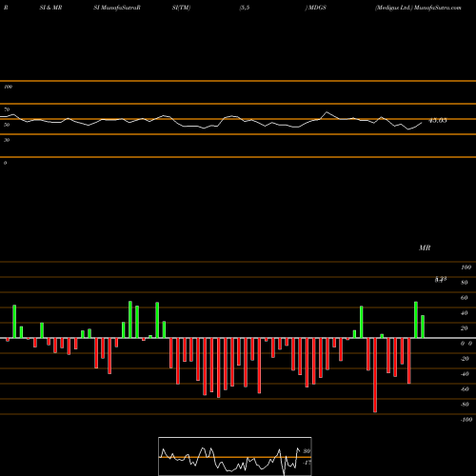
Task: Click the -100 label on MR axis
Action: click(466, 420)
